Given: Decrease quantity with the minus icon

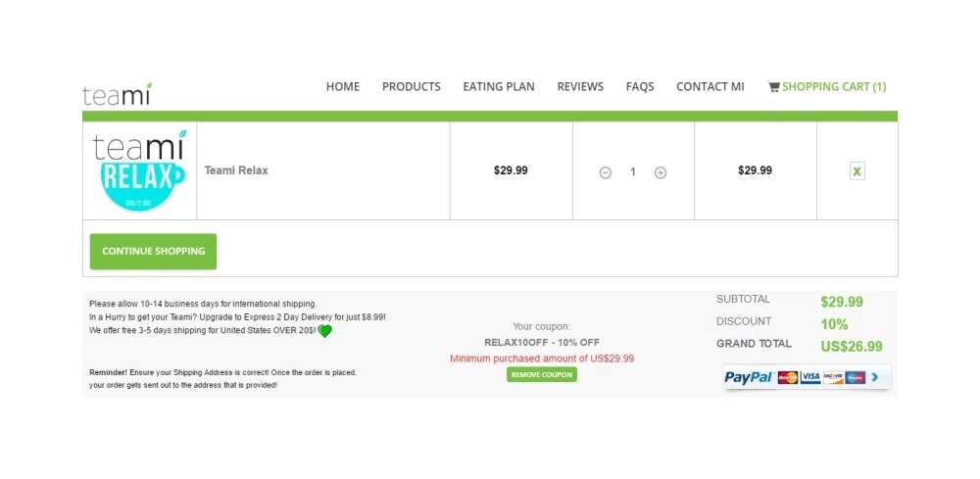Looking at the screenshot, I should coord(605,173).
